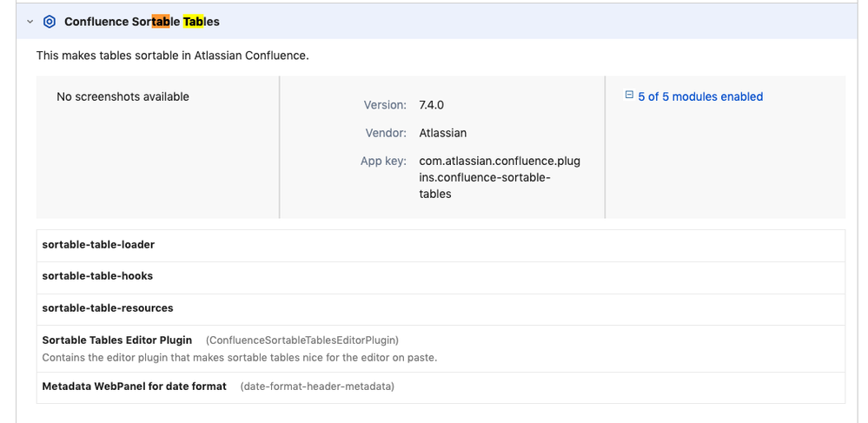This screenshot has width=868, height=423.
Task: Click the App key label
Action: 383,162
